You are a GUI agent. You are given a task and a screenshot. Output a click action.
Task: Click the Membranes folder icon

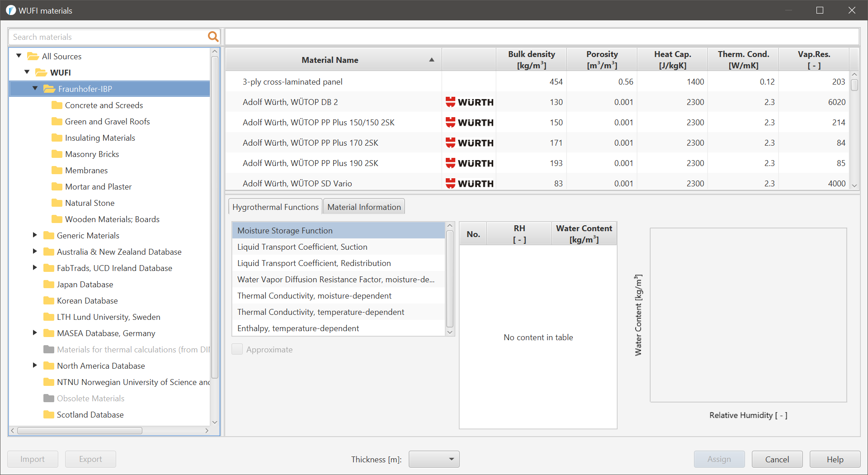tap(57, 170)
